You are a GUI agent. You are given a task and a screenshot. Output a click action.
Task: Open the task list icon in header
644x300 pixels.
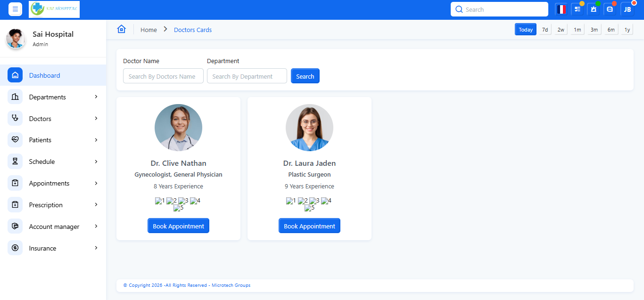click(x=578, y=9)
